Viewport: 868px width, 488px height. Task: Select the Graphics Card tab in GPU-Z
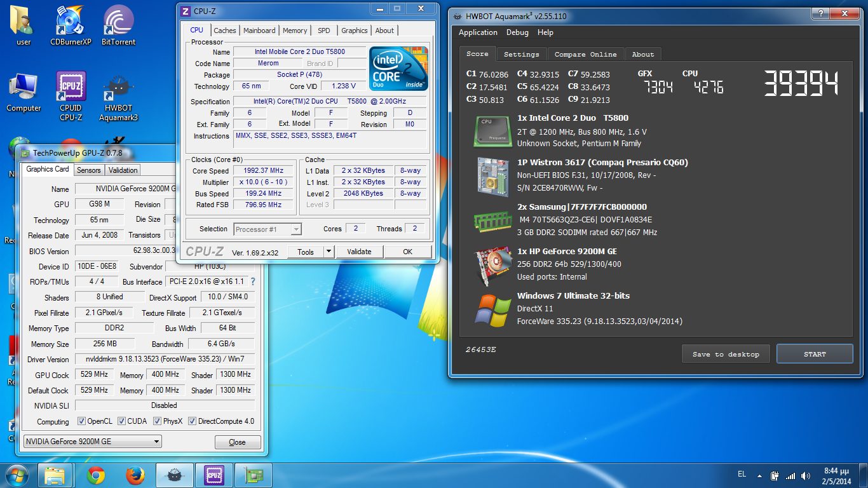[x=48, y=169]
